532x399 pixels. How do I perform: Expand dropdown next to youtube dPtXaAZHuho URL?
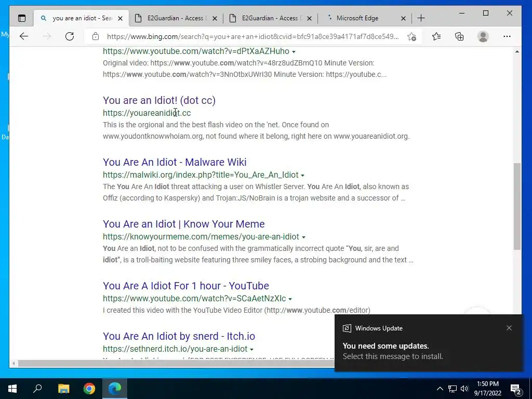click(294, 51)
